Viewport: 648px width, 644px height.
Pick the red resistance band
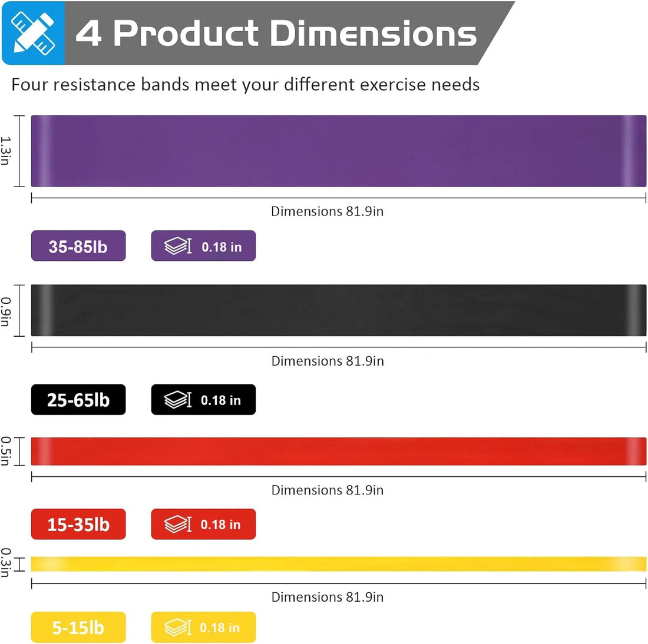338,452
